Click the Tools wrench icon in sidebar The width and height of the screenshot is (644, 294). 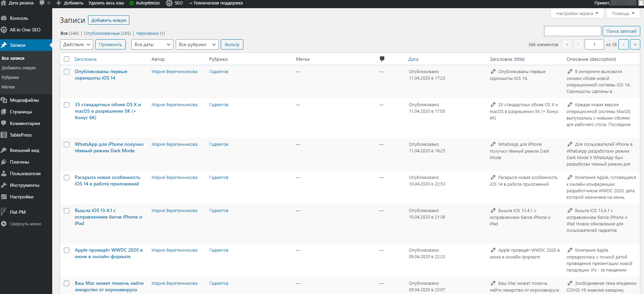coord(4,185)
